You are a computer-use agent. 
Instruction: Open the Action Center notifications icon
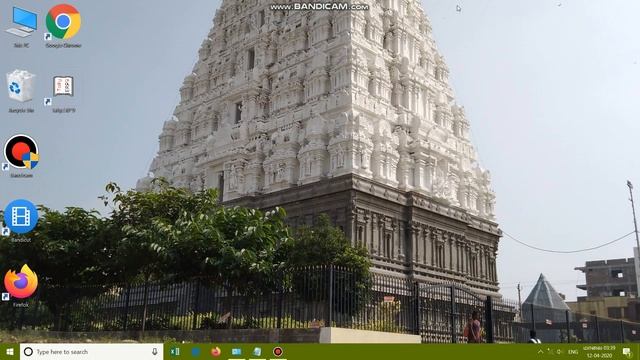point(627,352)
